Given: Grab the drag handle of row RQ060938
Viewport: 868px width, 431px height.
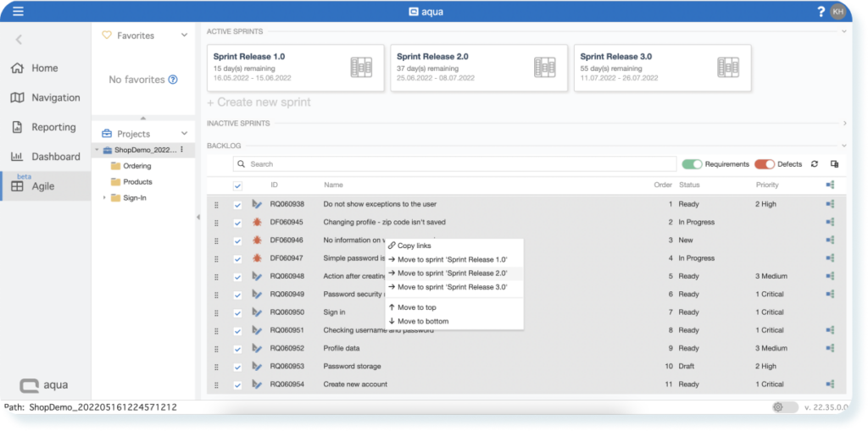Looking at the screenshot, I should click(216, 205).
